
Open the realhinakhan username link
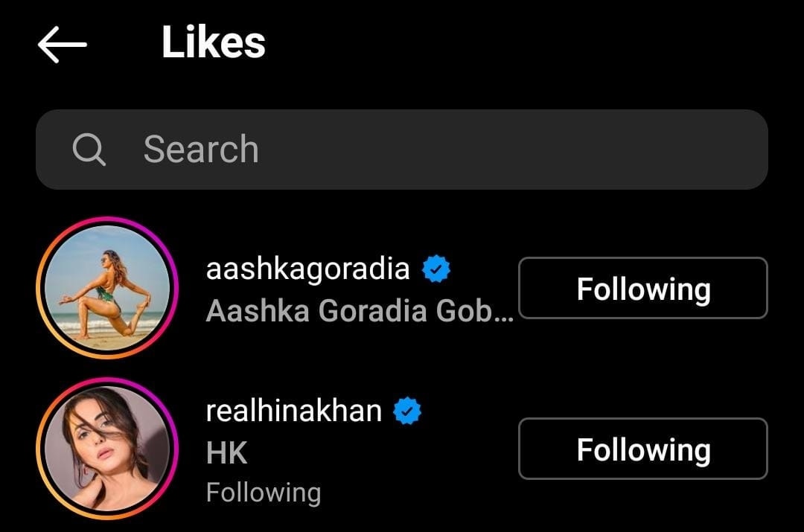pos(294,411)
